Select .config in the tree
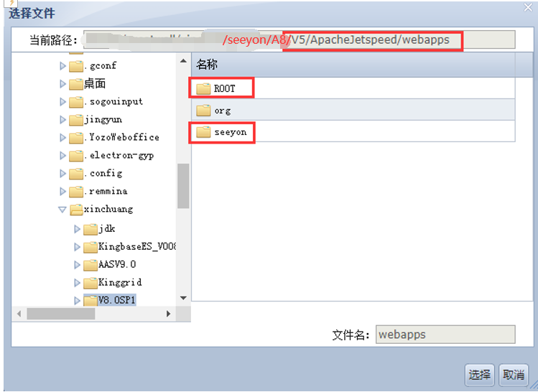Screen dimensions: 538x392 pos(103,173)
